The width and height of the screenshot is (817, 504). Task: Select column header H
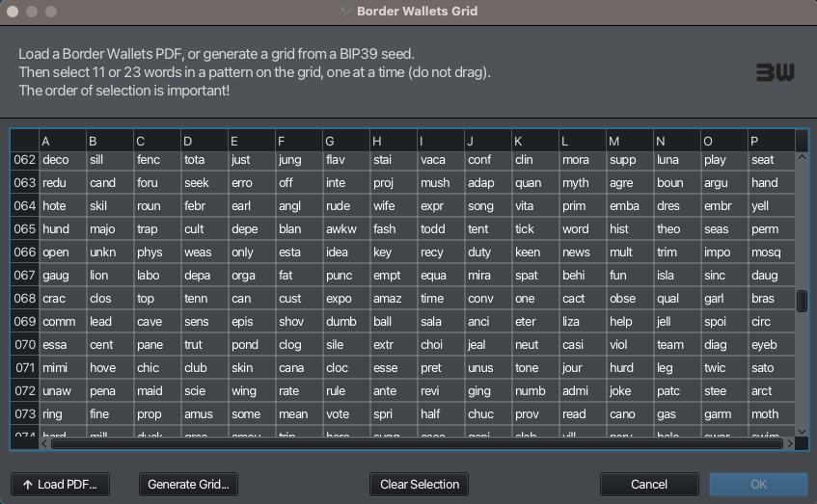tap(394, 141)
